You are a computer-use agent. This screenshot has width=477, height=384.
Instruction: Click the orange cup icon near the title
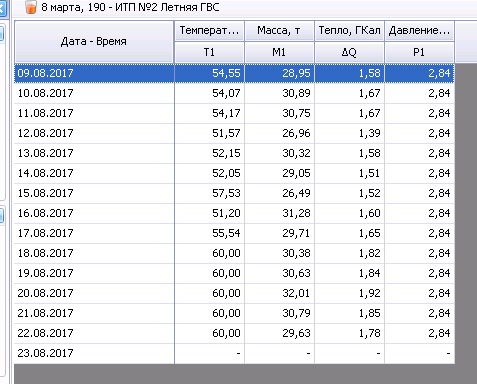(x=31, y=7)
